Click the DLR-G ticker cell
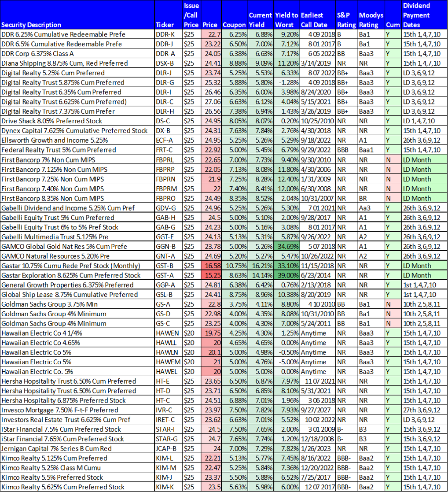Viewport: 448px width, 492px height. coord(169,82)
